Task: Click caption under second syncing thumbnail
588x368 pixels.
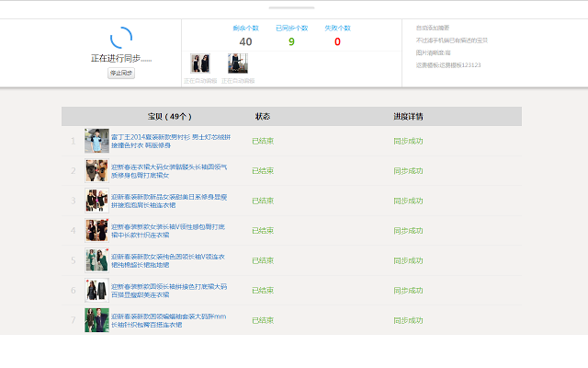Action: (x=238, y=81)
